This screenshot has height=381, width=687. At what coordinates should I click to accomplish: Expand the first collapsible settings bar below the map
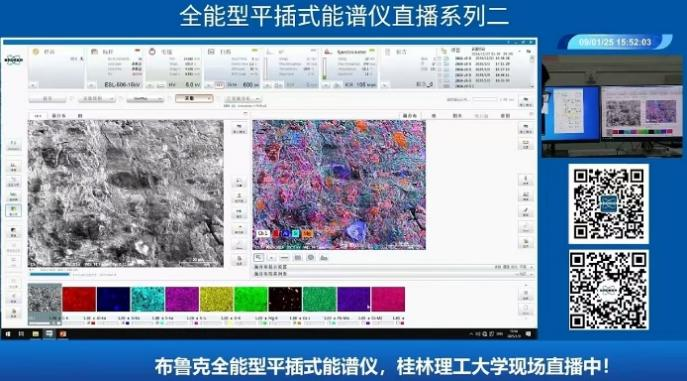click(393, 267)
